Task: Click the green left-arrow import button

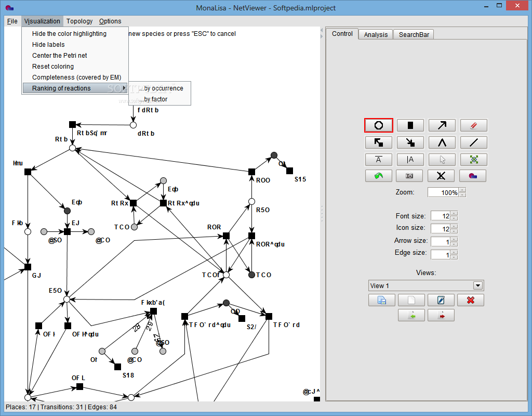Action: pyautogui.click(x=411, y=316)
